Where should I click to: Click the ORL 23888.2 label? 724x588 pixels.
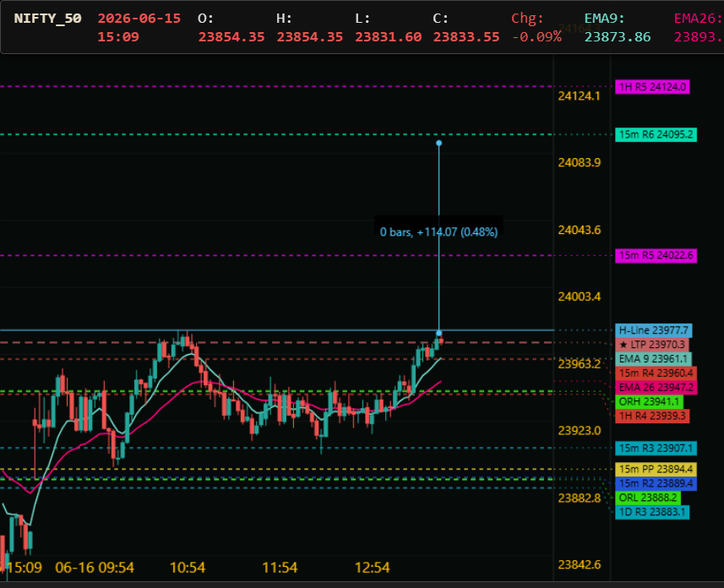tap(647, 498)
